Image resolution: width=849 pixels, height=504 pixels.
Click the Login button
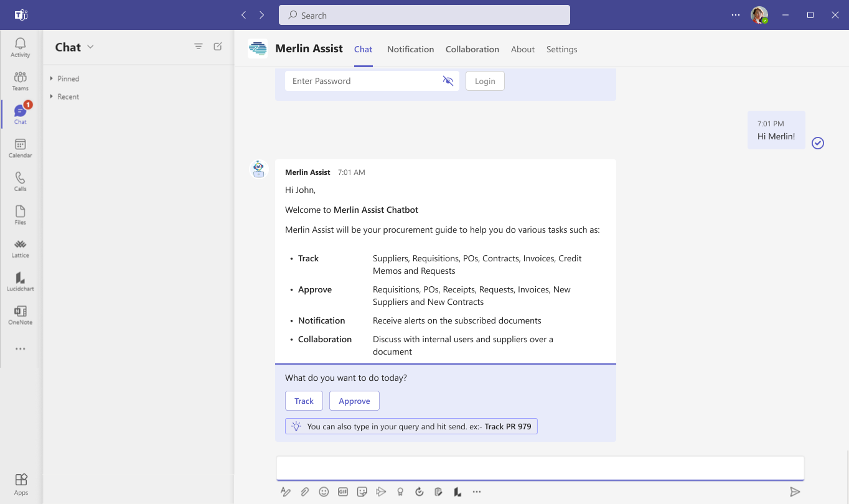coord(485,81)
